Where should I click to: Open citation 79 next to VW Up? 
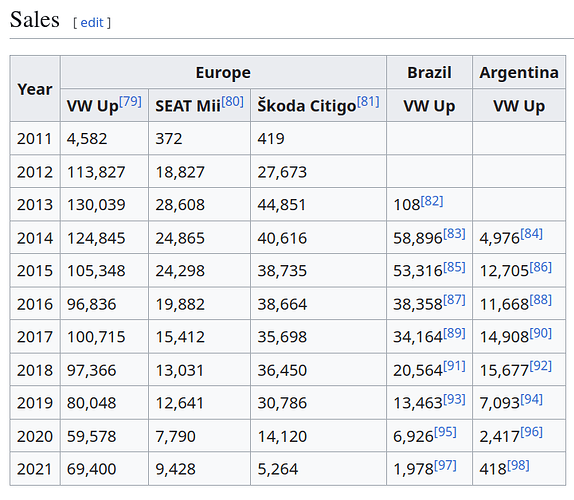click(x=130, y=101)
